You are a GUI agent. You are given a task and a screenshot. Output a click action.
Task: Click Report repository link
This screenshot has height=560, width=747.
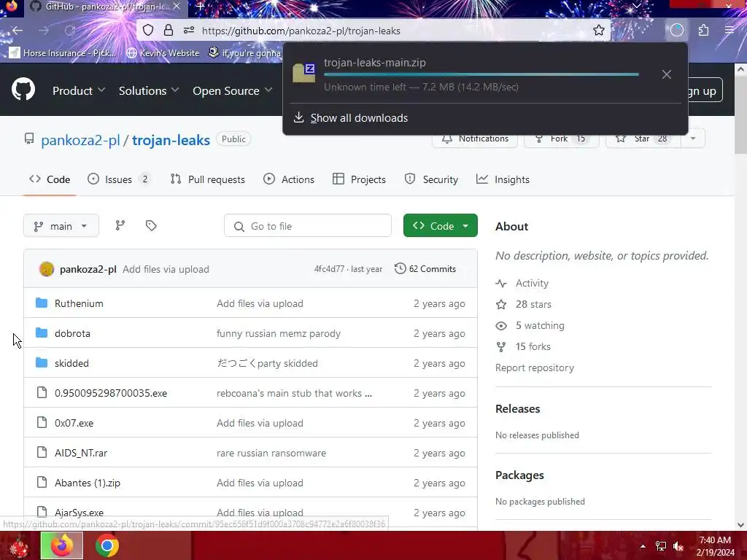click(535, 367)
